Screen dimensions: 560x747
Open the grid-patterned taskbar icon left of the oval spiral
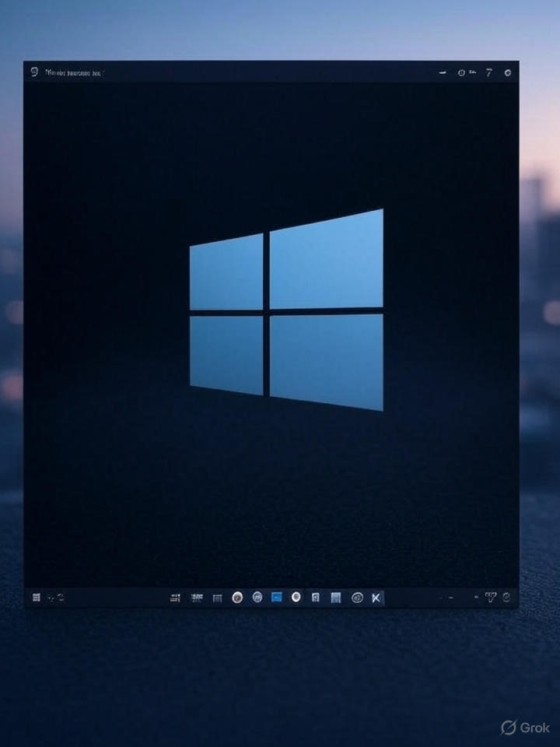(336, 598)
